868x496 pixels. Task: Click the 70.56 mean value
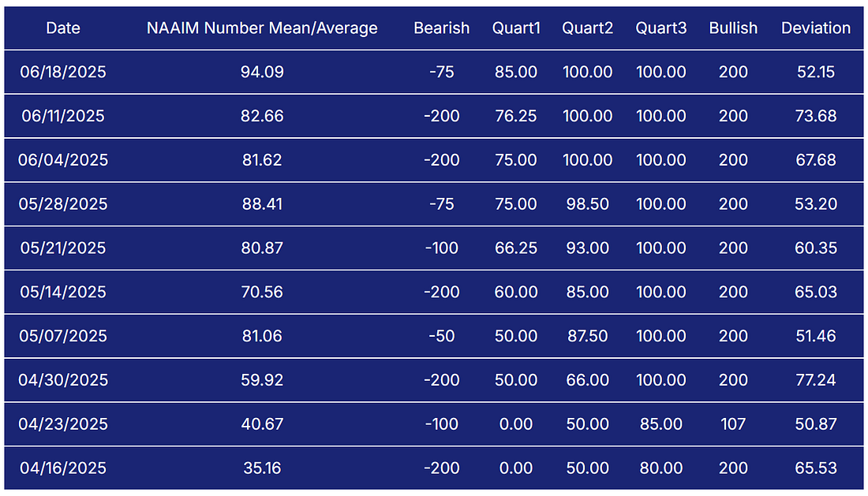tap(262, 293)
